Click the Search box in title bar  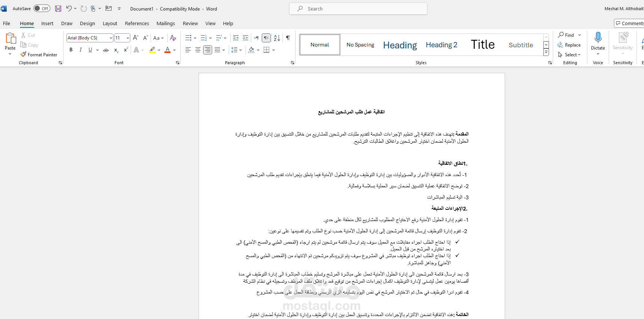point(358,9)
